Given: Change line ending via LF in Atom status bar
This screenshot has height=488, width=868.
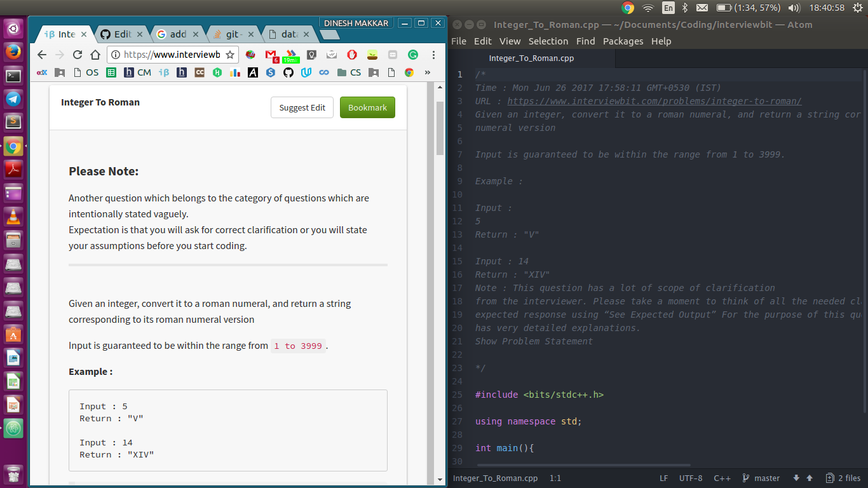Looking at the screenshot, I should pyautogui.click(x=663, y=478).
